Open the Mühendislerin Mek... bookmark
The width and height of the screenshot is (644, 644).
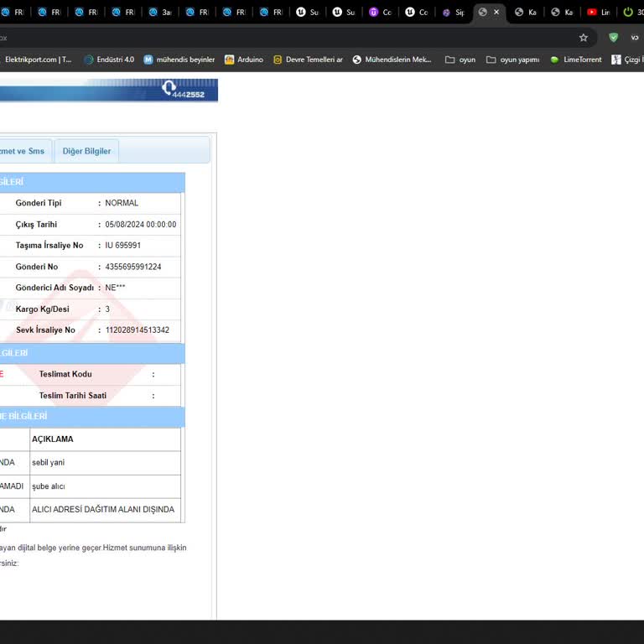click(392, 60)
